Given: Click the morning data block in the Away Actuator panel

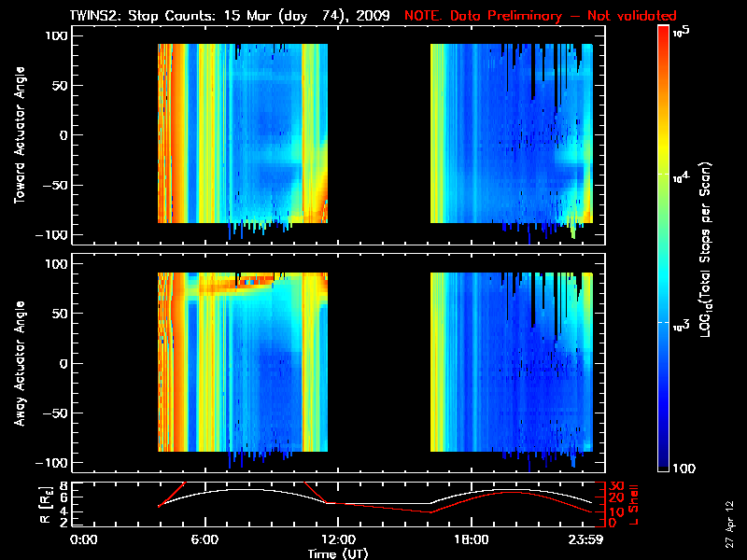Looking at the screenshot, I should click(x=243, y=362).
